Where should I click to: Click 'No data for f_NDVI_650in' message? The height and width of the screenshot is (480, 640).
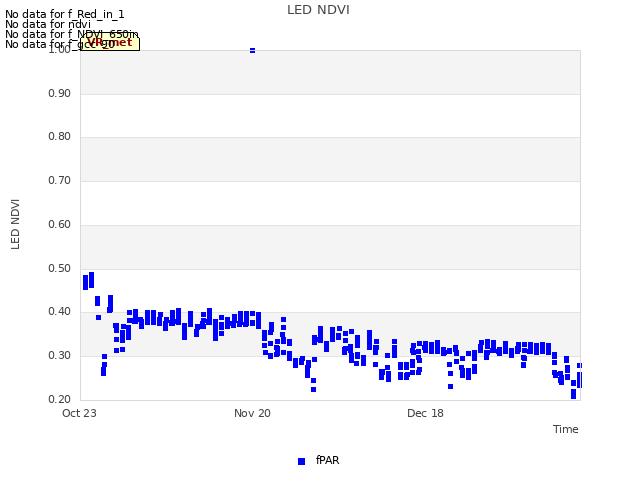(71, 34)
